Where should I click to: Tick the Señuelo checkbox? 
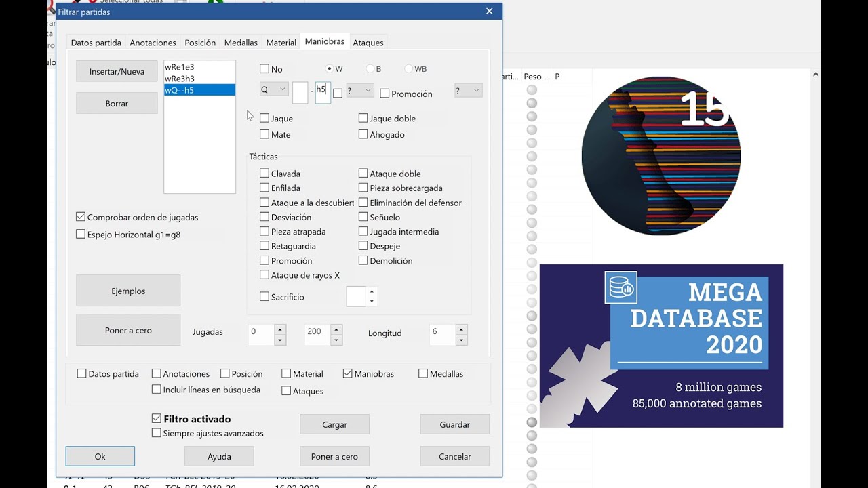click(x=363, y=217)
